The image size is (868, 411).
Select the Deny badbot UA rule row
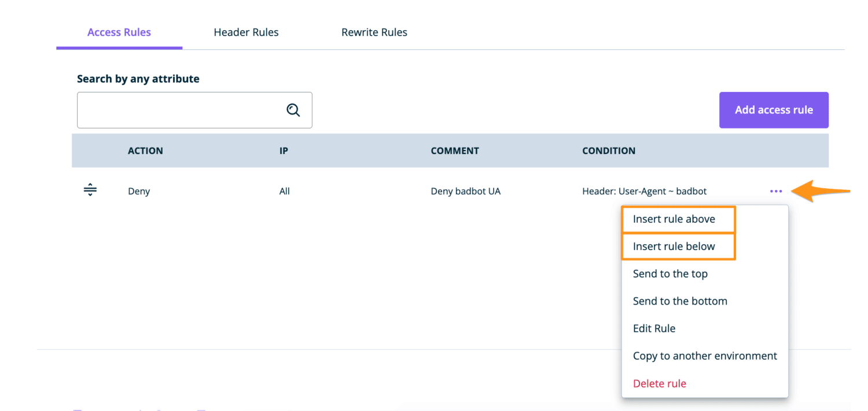(347, 190)
